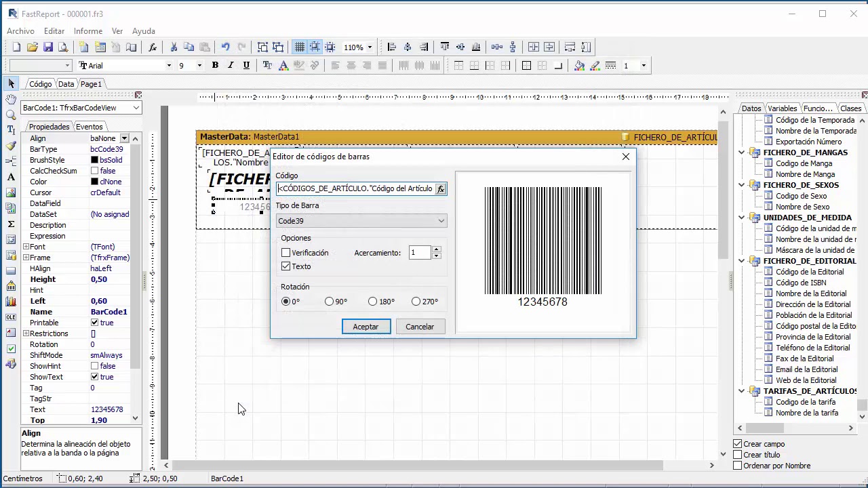868x488 pixels.
Task: Enable the Verificación checkbox
Action: [x=285, y=253]
